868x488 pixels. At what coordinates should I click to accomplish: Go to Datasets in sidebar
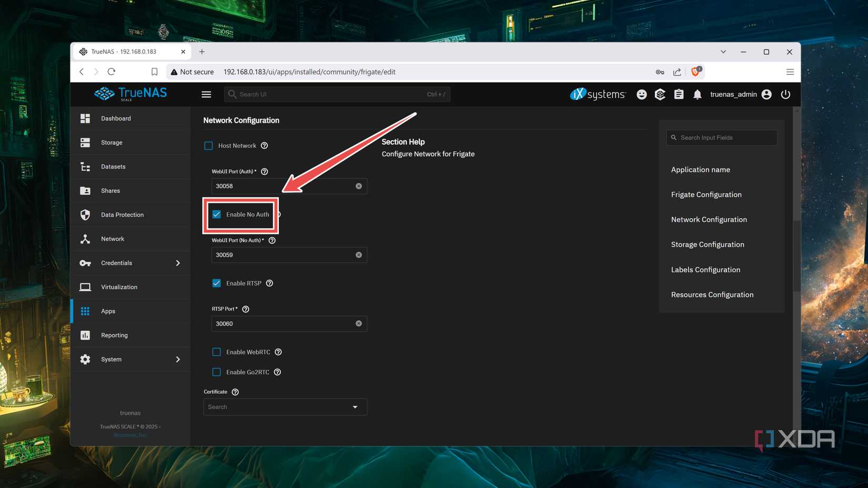pos(130,167)
